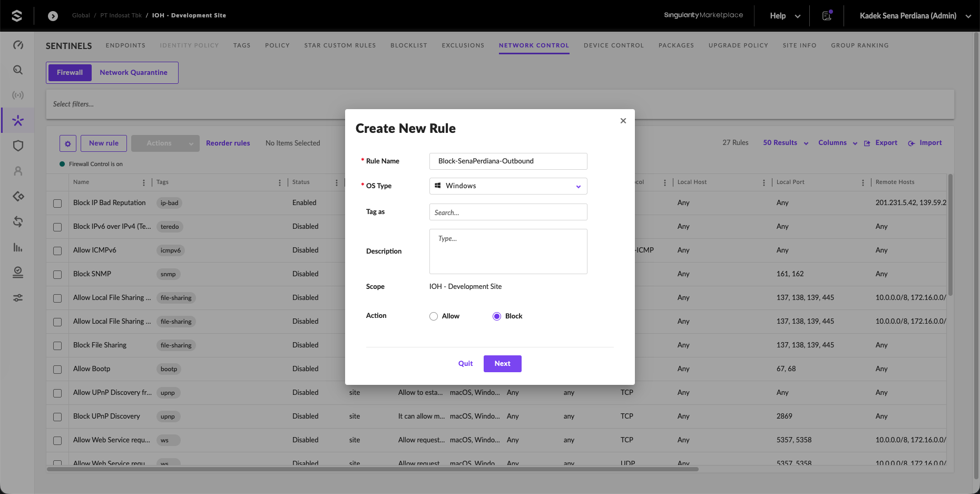The width and height of the screenshot is (980, 494).
Task: Open the notifications icon in top bar
Action: (x=827, y=16)
